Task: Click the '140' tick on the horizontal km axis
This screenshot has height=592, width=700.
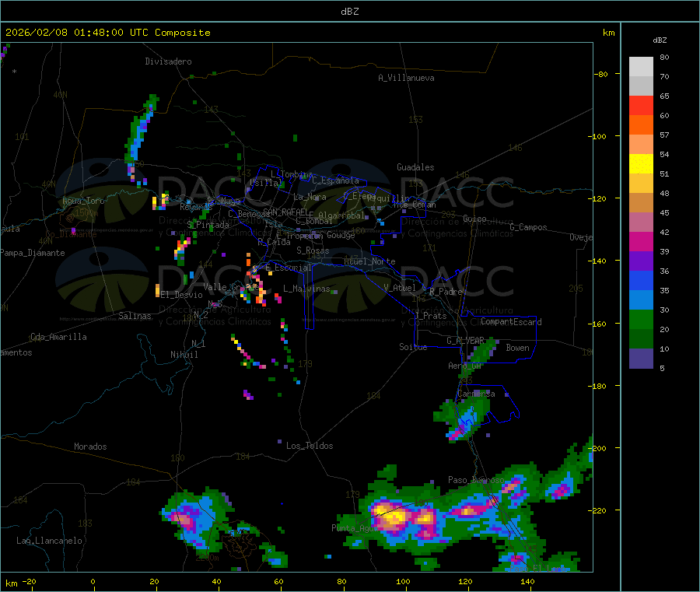Action: coord(527,581)
